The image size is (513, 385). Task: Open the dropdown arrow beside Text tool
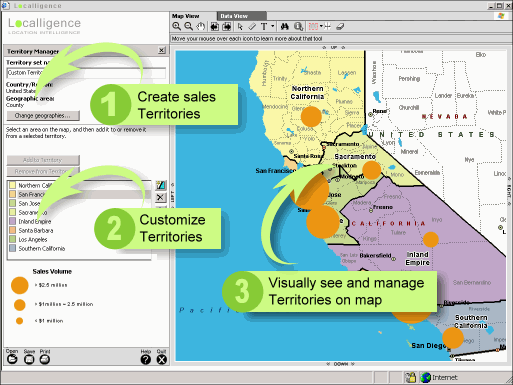coord(272,26)
